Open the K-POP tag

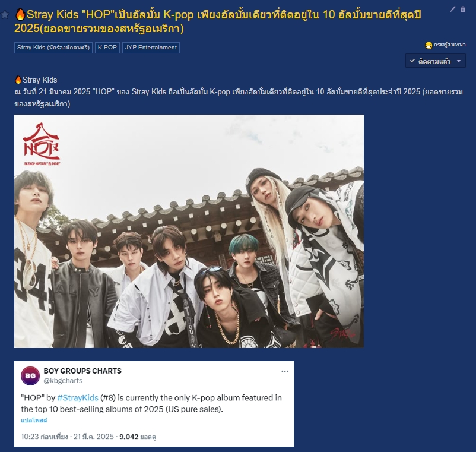(107, 48)
